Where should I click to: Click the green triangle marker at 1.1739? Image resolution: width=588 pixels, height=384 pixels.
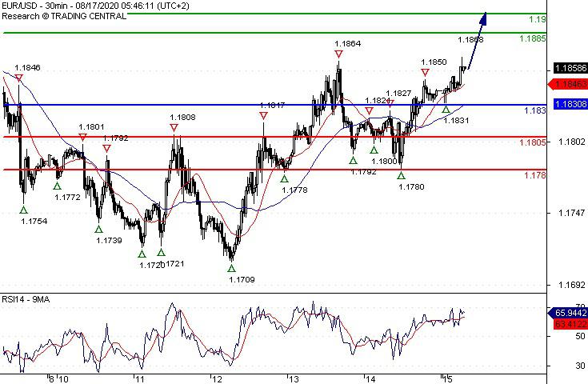click(98, 229)
